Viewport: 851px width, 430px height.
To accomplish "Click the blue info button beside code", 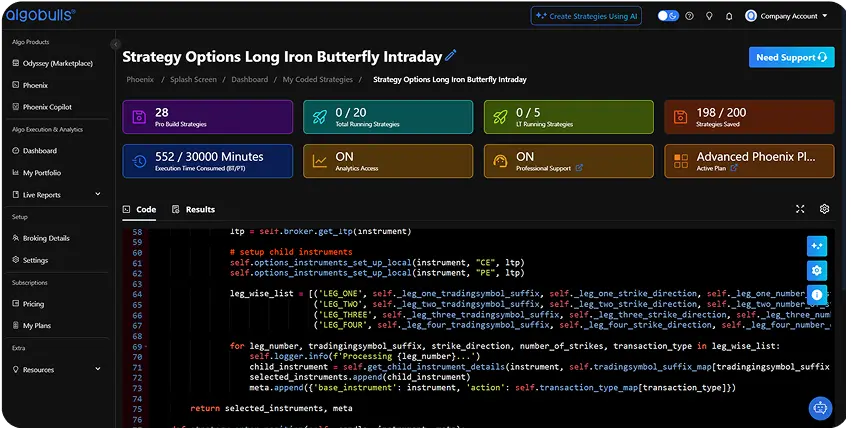I will 817,295.
